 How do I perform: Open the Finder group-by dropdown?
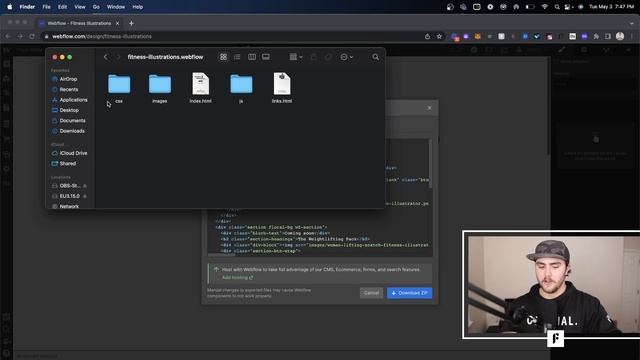coord(296,57)
